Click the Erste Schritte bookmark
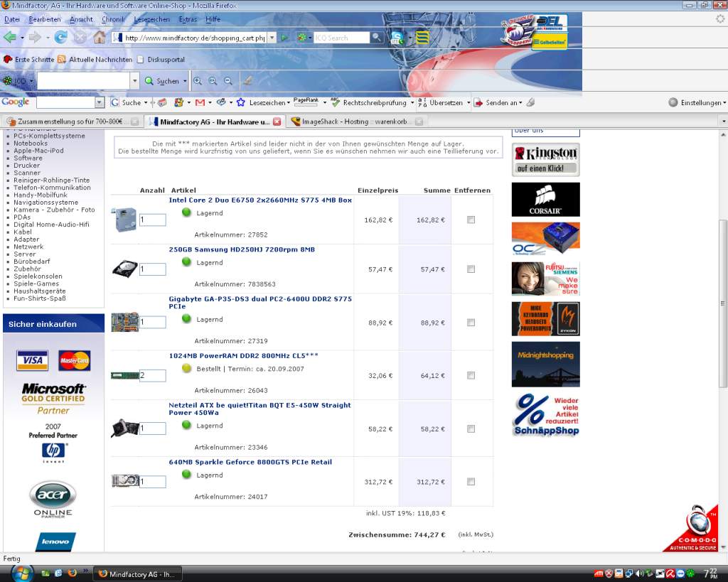The height and width of the screenshot is (582, 728). point(28,60)
